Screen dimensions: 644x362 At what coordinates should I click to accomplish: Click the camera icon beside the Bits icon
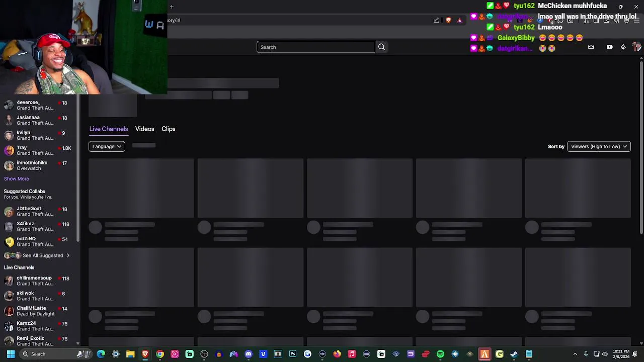[609, 47]
